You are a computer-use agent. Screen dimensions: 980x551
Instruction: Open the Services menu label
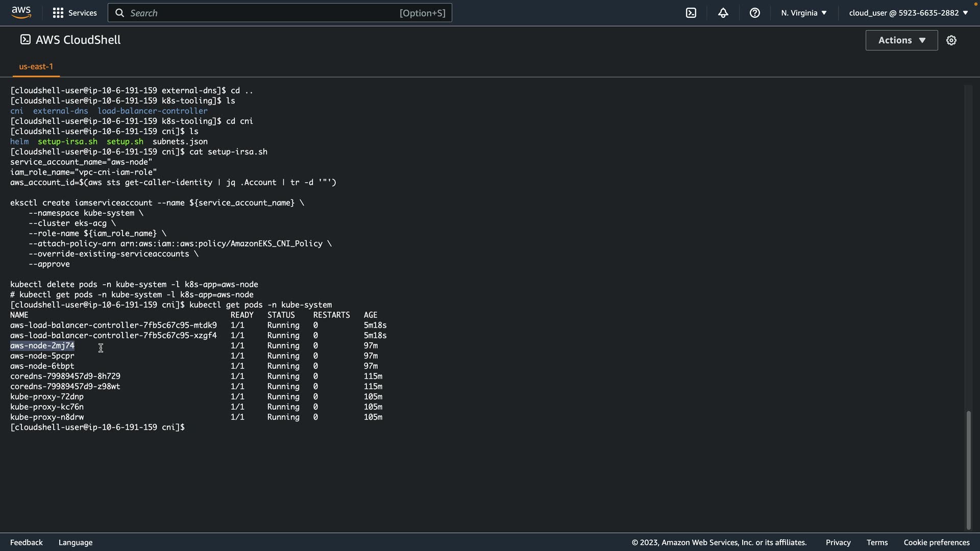[x=82, y=13]
